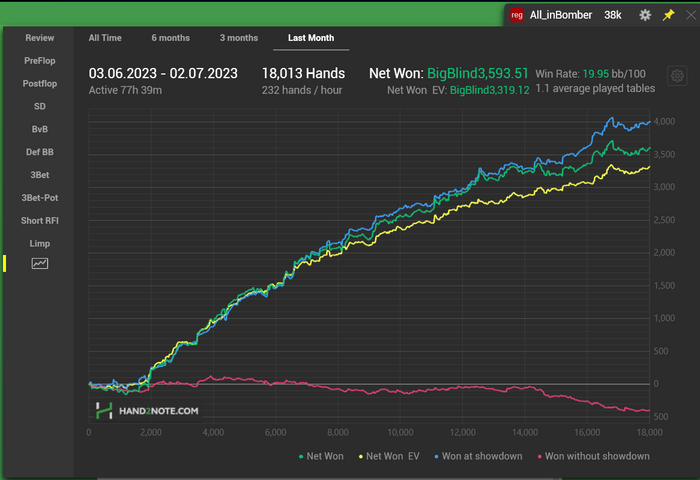Click the player name All_inBomber
700x480 pixels.
(x=561, y=15)
